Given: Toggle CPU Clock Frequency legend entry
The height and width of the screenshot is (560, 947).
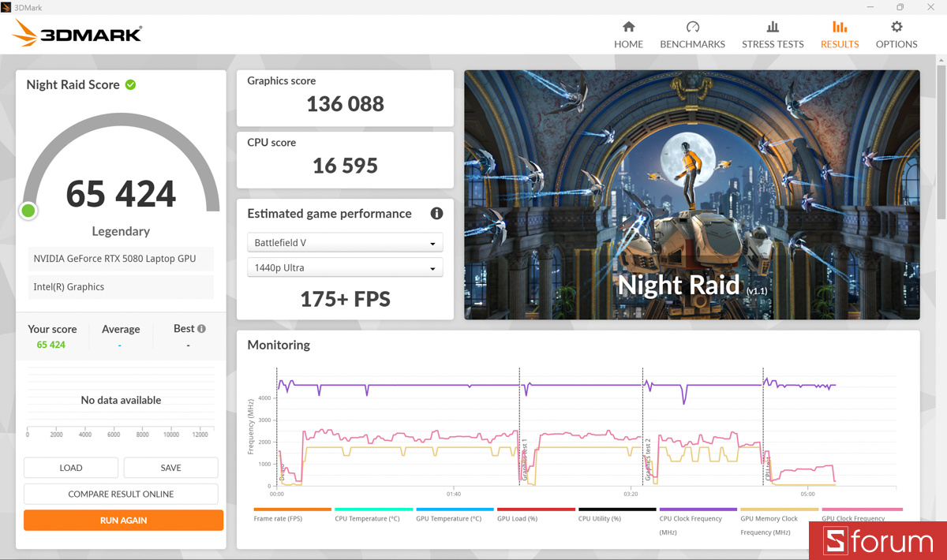Looking at the screenshot, I should point(698,521).
